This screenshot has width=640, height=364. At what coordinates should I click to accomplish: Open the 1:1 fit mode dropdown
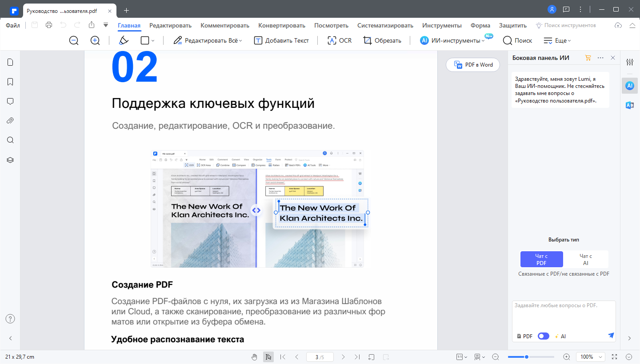[462, 357]
